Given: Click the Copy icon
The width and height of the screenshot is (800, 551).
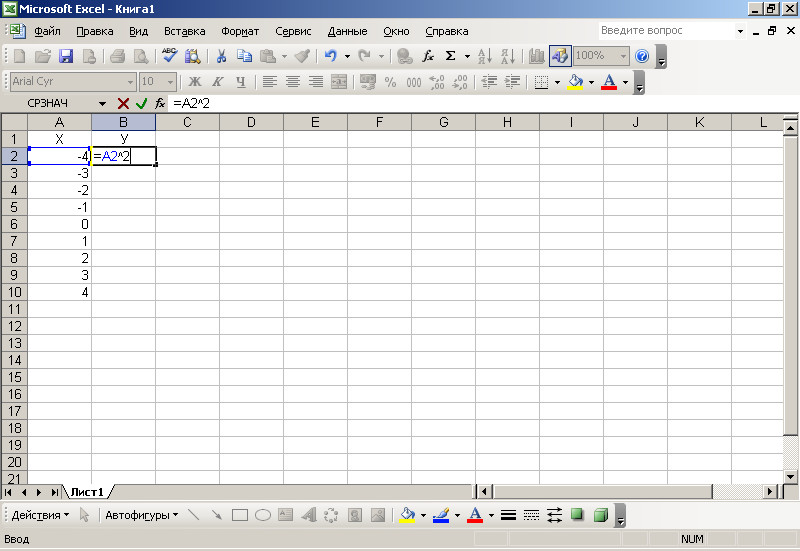Looking at the screenshot, I should (244, 56).
